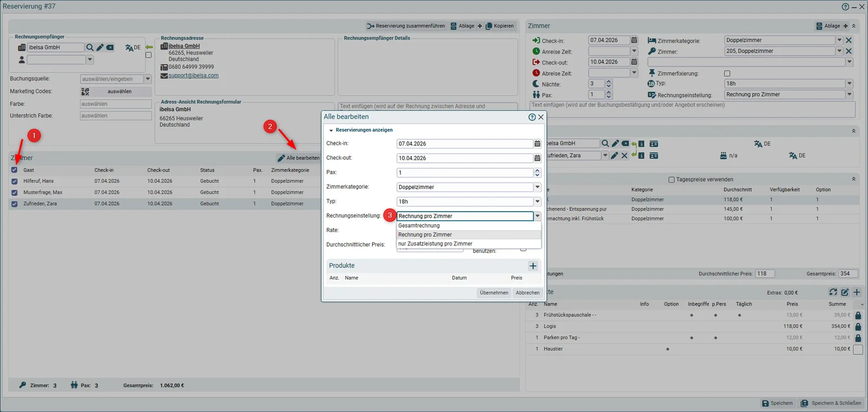Open the support@ibelsa.com email link
The height and width of the screenshot is (412, 868).
point(193,75)
